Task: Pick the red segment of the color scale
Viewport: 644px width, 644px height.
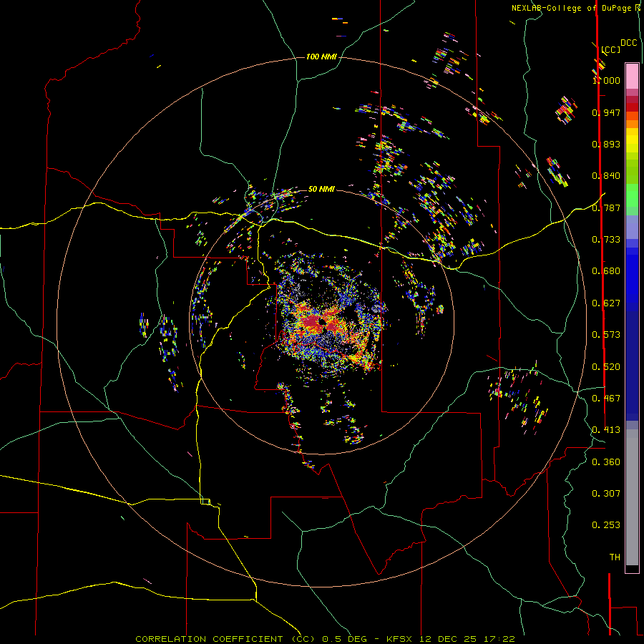Action: (632, 107)
